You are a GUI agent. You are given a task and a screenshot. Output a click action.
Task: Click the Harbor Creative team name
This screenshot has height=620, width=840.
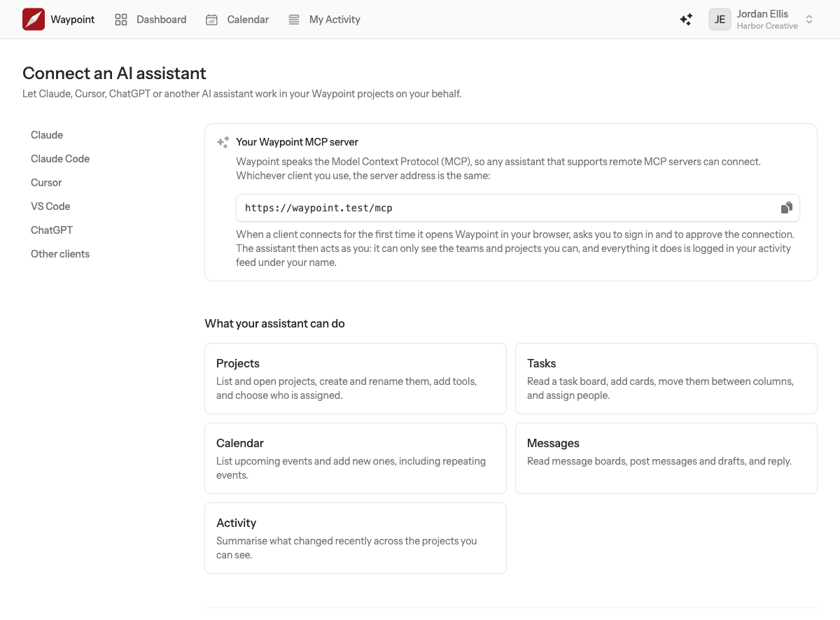click(x=767, y=26)
